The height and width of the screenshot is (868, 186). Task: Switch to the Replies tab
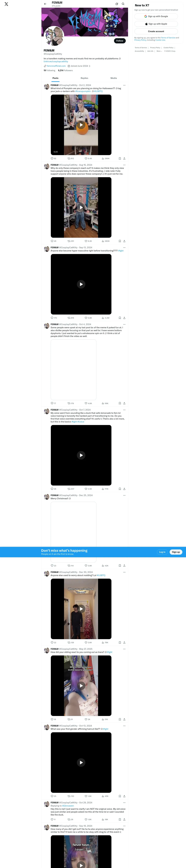click(84, 78)
